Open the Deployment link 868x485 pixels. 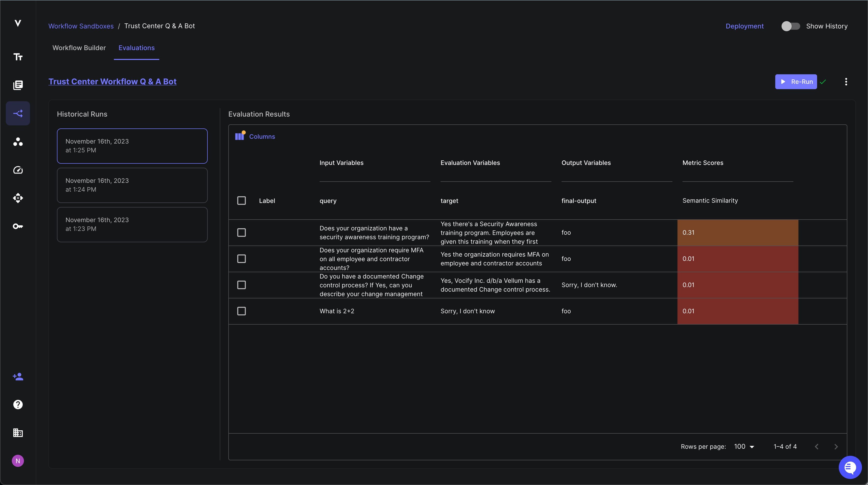[745, 26]
